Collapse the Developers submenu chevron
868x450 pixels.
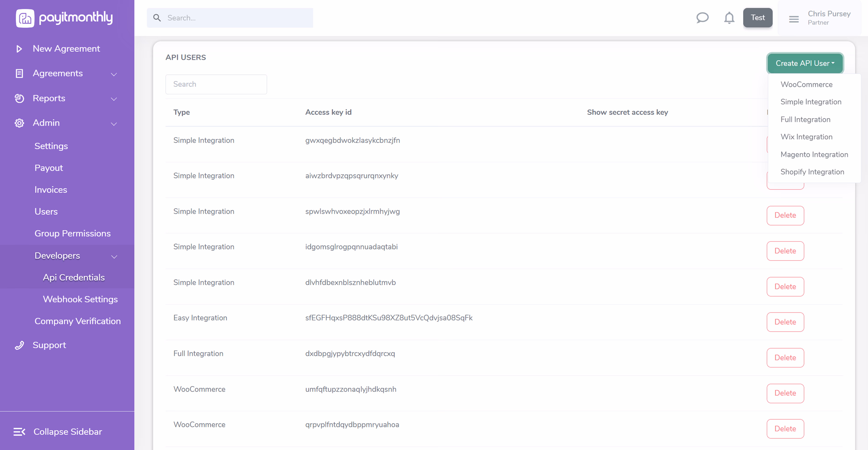[114, 257]
